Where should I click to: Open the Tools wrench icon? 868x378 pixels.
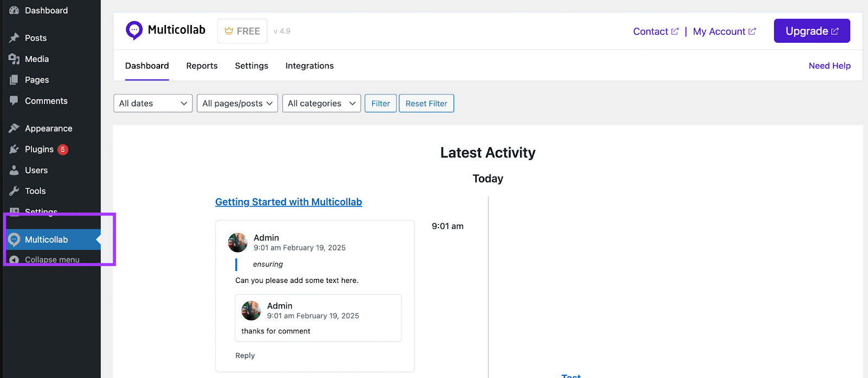(14, 191)
